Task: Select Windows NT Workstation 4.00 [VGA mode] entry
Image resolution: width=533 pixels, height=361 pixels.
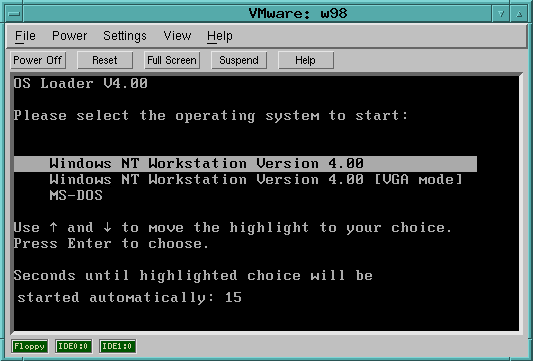Action: tap(256, 179)
